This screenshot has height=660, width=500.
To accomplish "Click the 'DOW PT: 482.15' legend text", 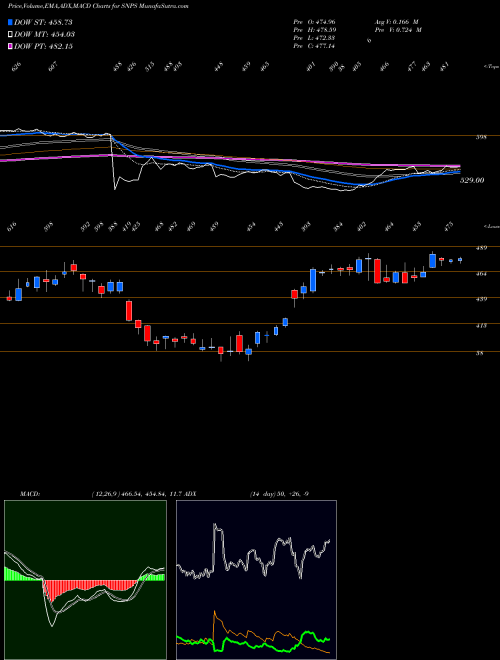I will (43, 46).
